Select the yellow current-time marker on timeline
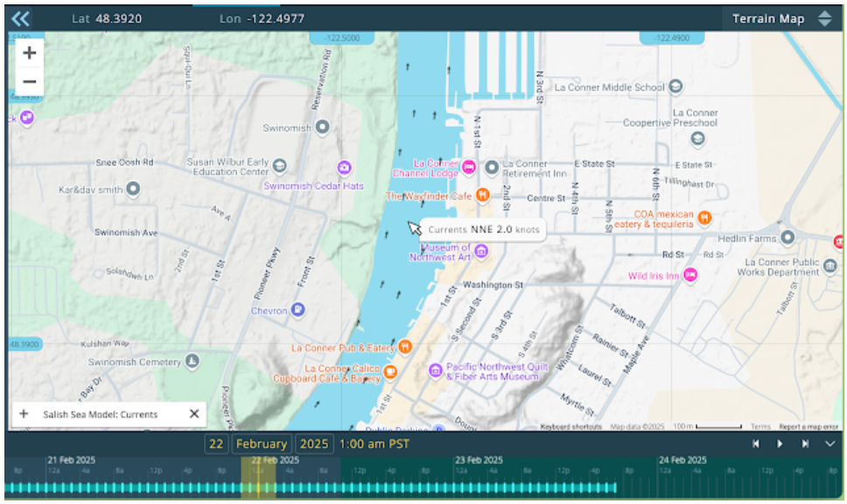Image resolution: width=847 pixels, height=504 pixels. [258, 477]
